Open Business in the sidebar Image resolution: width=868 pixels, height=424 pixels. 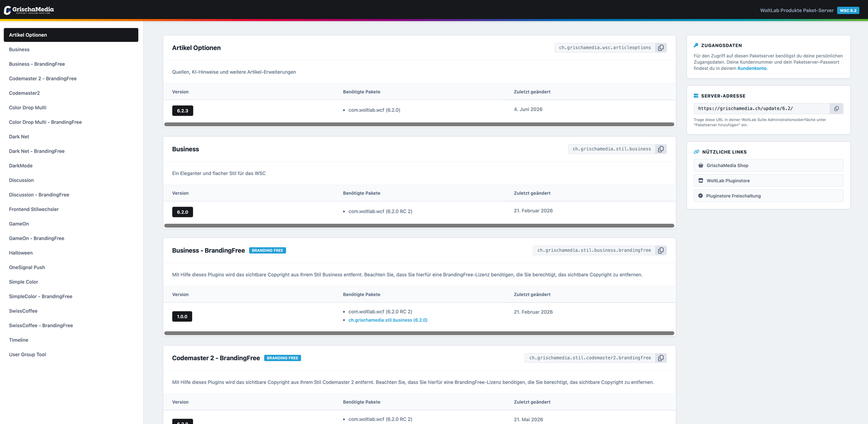[x=71, y=50]
